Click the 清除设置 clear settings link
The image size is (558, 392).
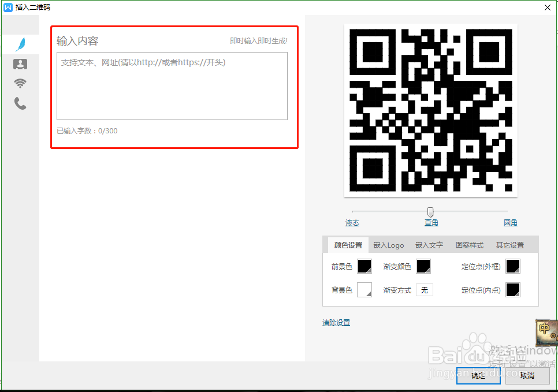[x=336, y=323]
